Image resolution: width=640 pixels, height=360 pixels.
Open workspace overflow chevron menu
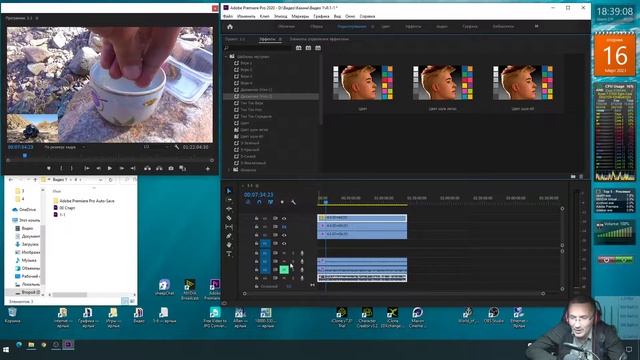click(536, 27)
